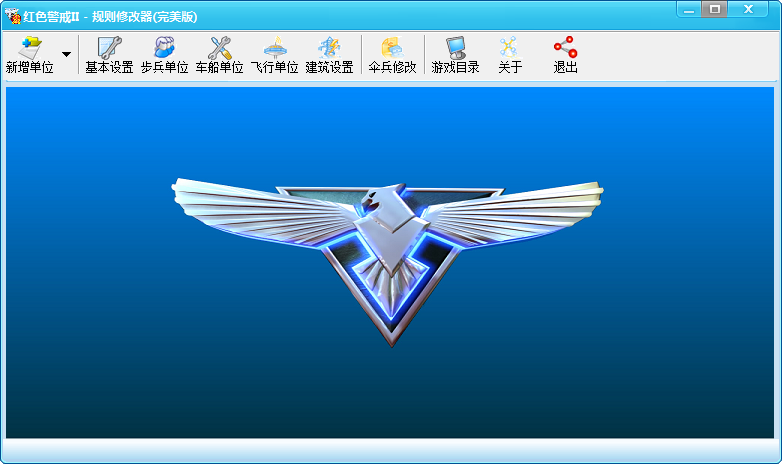Open 建筑设置 building settings
This screenshot has height=464, width=782.
329,55
